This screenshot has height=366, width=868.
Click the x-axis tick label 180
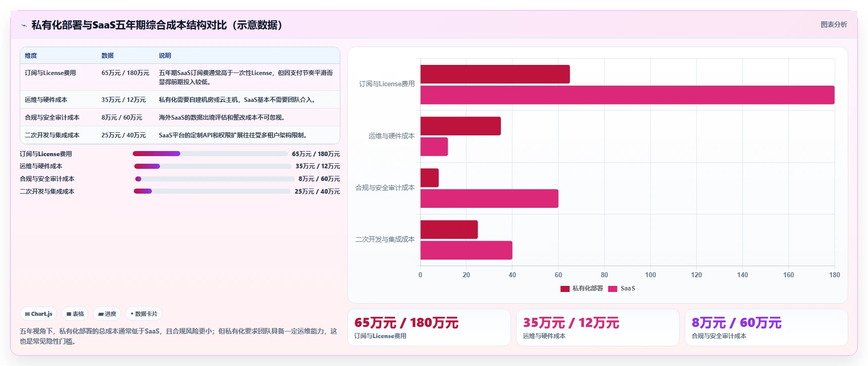(x=835, y=275)
